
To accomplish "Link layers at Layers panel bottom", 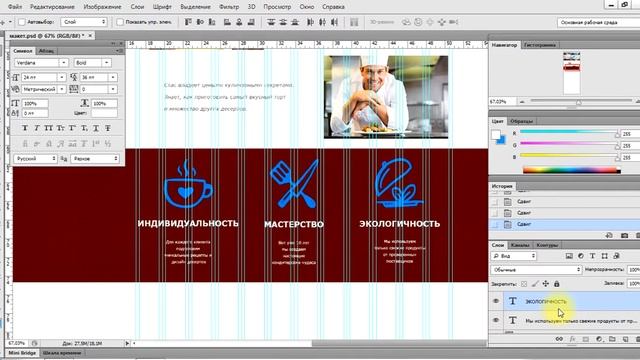I will click(x=559, y=339).
